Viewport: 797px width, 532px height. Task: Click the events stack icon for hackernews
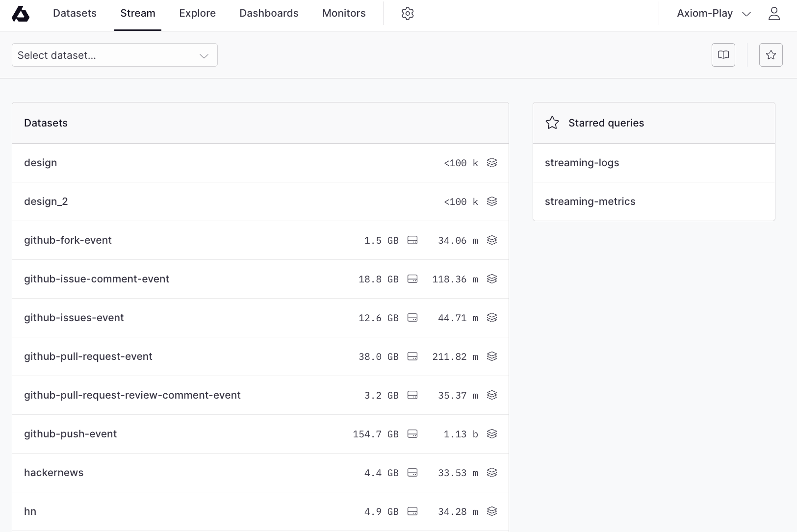point(492,472)
